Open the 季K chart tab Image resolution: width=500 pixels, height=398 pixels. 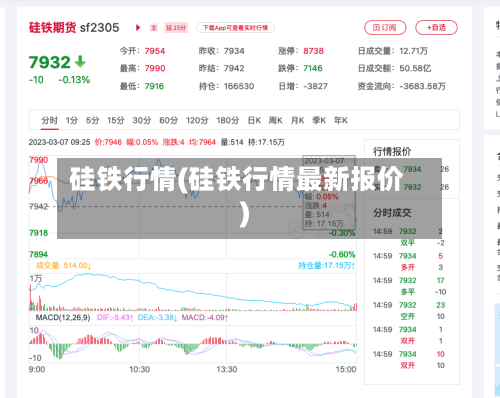tap(319, 120)
